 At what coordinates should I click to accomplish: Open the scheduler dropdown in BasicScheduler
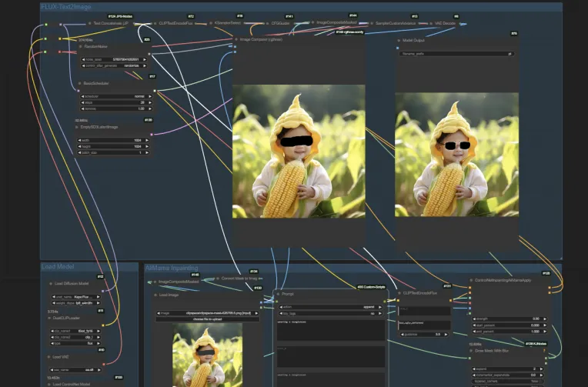[x=117, y=96]
